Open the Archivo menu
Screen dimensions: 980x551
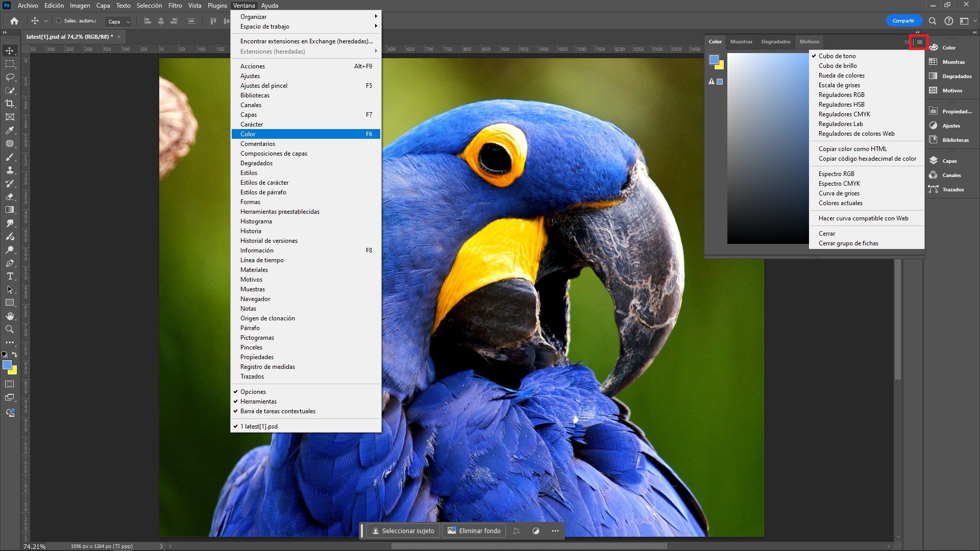(x=28, y=6)
